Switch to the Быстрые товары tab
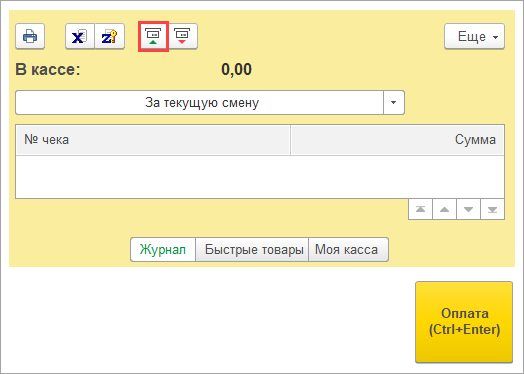This screenshot has height=374, width=524. click(252, 250)
